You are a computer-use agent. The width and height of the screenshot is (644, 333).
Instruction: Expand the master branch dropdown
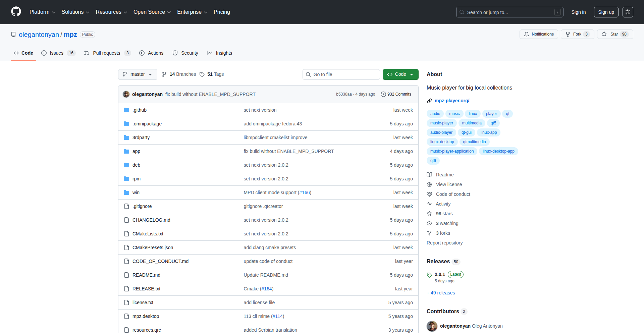(138, 74)
